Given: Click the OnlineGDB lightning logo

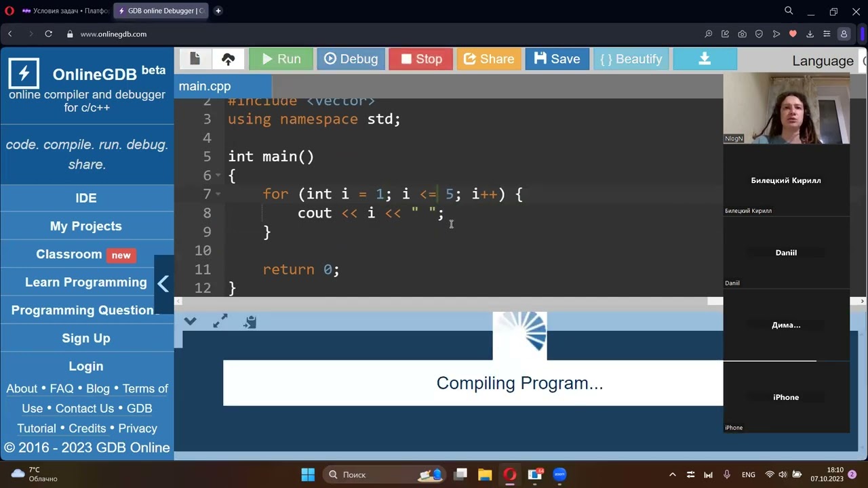Looking at the screenshot, I should point(24,73).
